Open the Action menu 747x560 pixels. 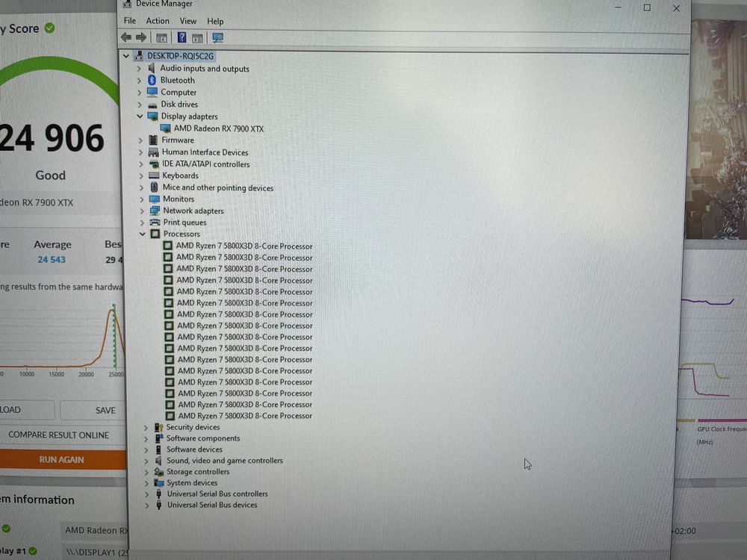coord(158,21)
